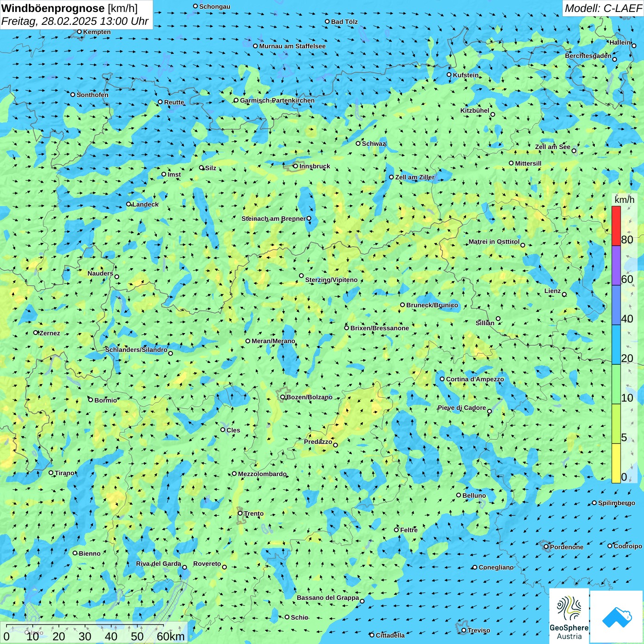Select the 'Kempten' city label
This screenshot has width=644, height=644.
click(97, 32)
